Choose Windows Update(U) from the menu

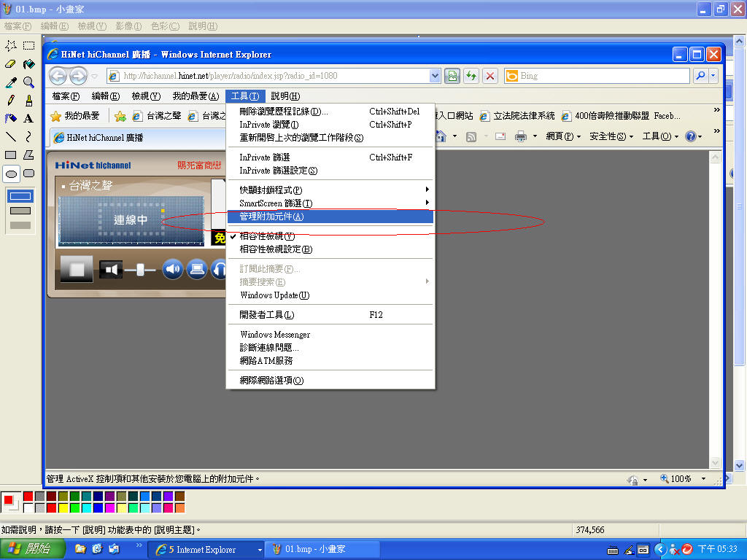coord(330,295)
